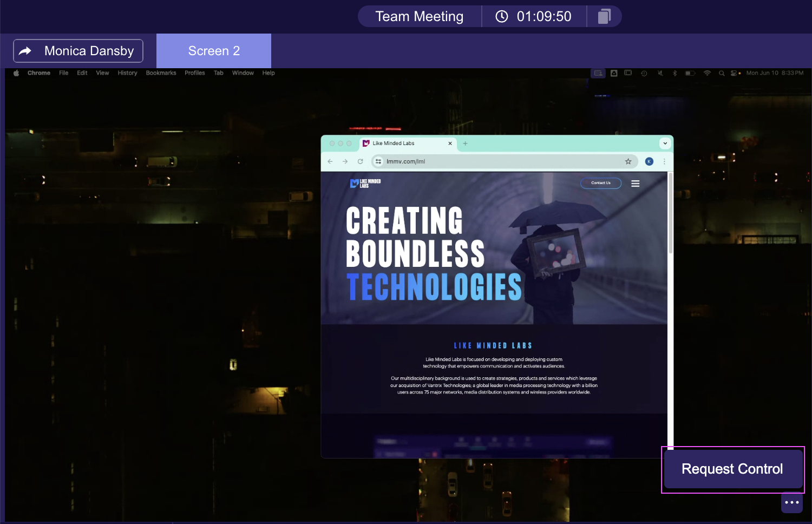This screenshot has width=812, height=524.
Task: Click the Time Machine alert icon
Action: [644, 73]
